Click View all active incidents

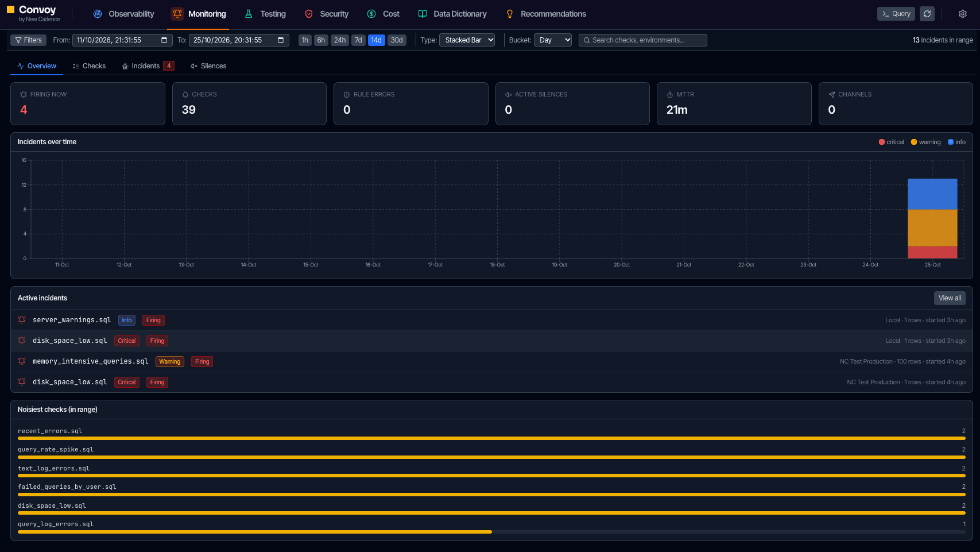click(x=950, y=298)
